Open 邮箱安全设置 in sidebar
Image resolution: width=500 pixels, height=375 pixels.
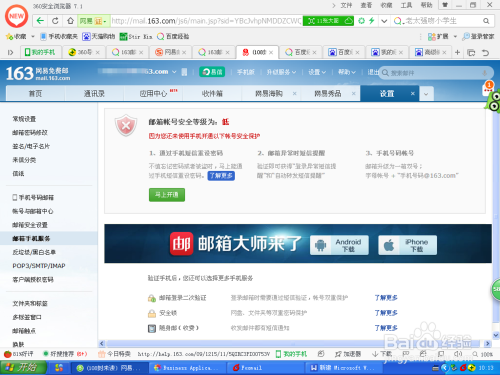(x=30, y=225)
